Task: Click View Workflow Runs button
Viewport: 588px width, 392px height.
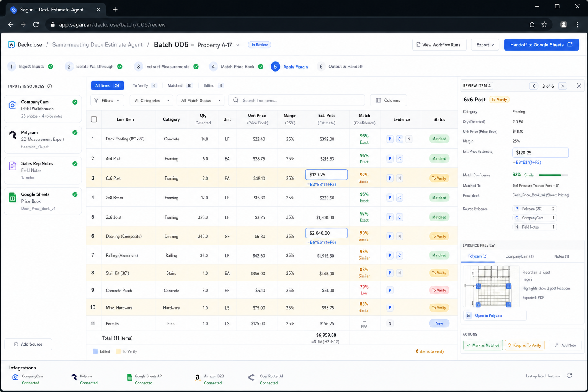Action: coord(439,45)
